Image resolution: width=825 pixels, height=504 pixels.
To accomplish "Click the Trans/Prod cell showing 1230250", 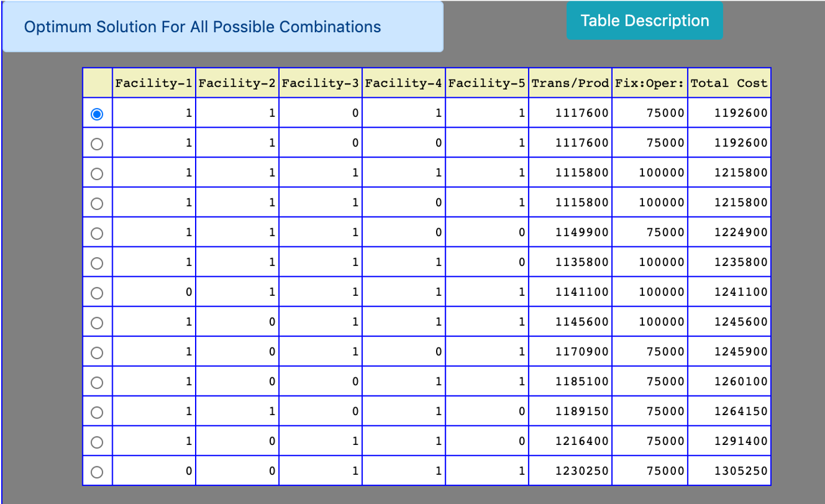I will (582, 471).
